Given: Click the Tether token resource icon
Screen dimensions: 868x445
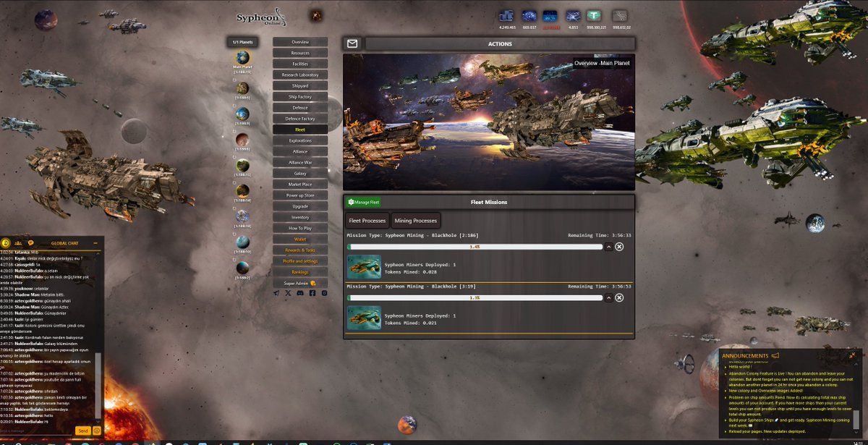Looking at the screenshot, I should point(596,16).
